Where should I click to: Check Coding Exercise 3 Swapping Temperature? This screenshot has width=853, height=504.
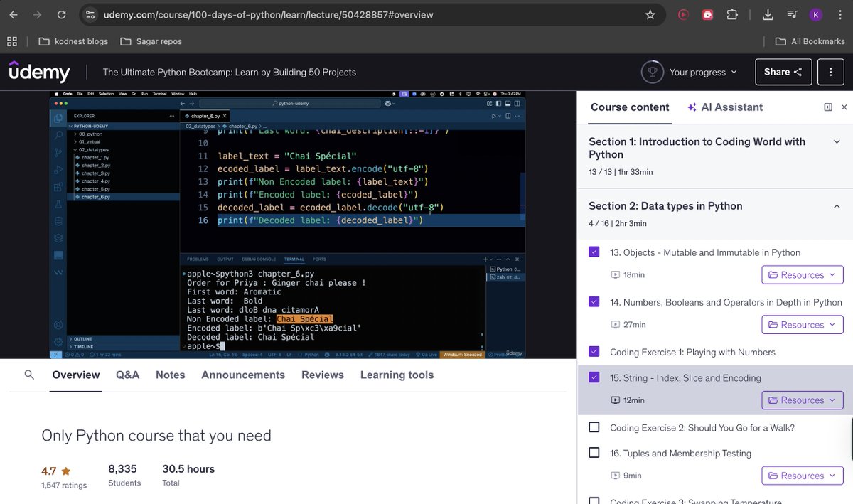(x=594, y=502)
